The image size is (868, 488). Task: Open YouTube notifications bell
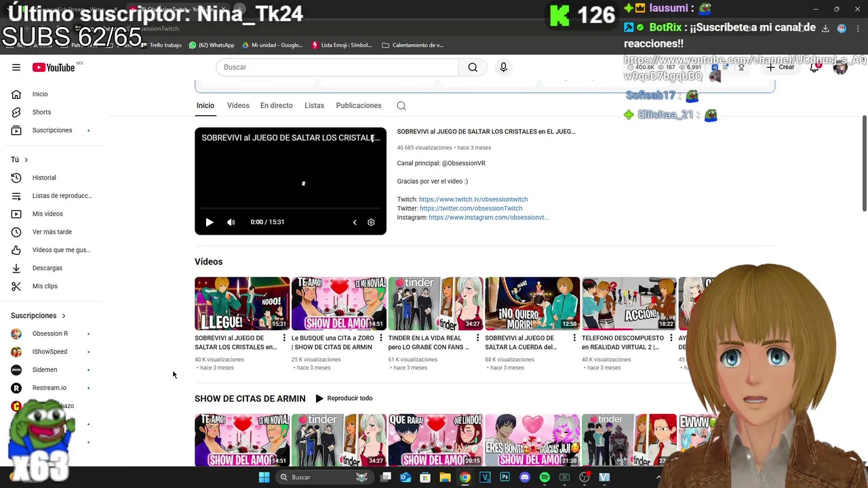814,67
